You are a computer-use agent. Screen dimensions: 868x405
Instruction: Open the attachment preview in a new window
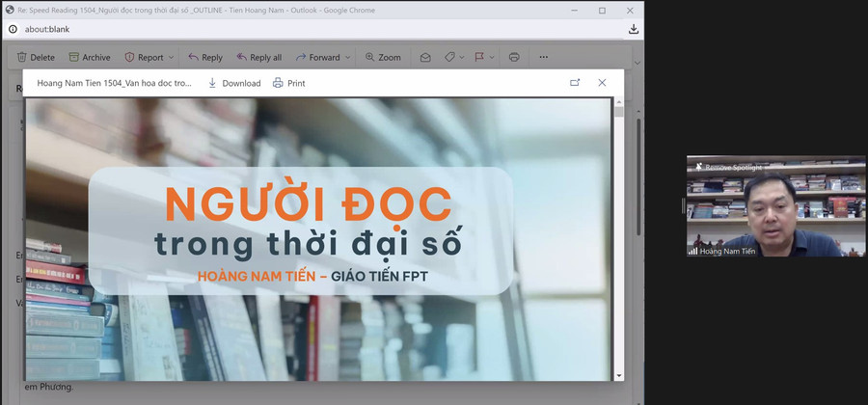(575, 83)
